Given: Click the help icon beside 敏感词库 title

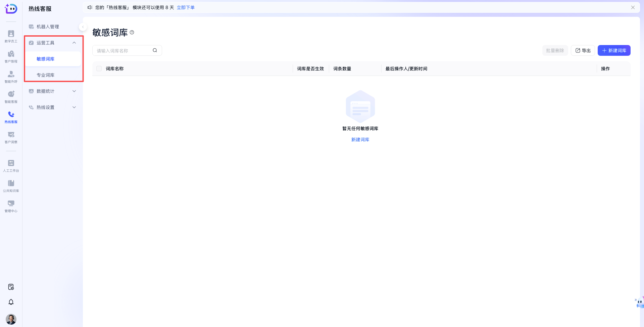Looking at the screenshot, I should 132,33.
